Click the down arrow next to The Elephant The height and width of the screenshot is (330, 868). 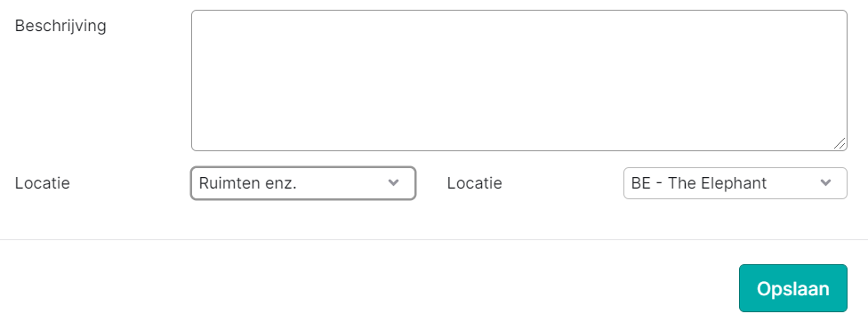(x=825, y=183)
